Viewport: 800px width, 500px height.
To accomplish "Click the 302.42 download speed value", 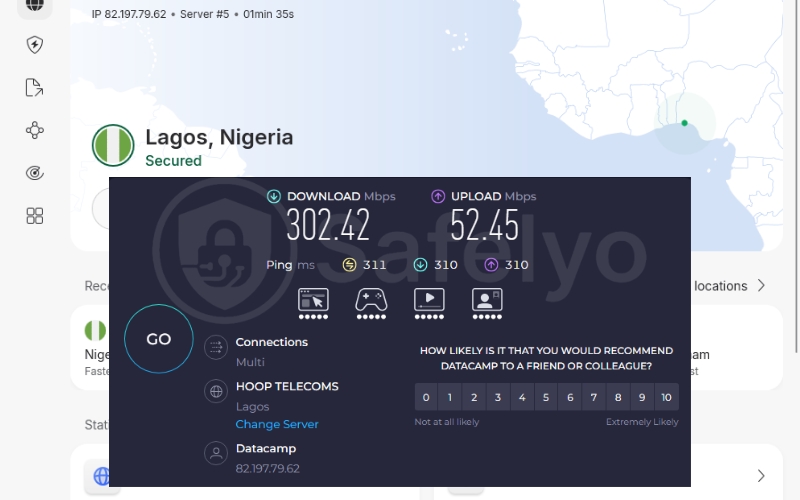I will tap(328, 225).
